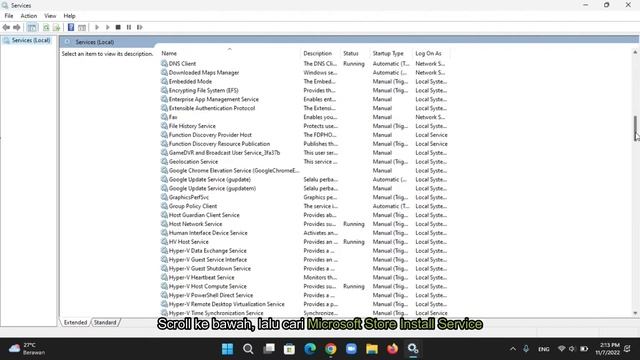Open the View menu

[x=50, y=16]
